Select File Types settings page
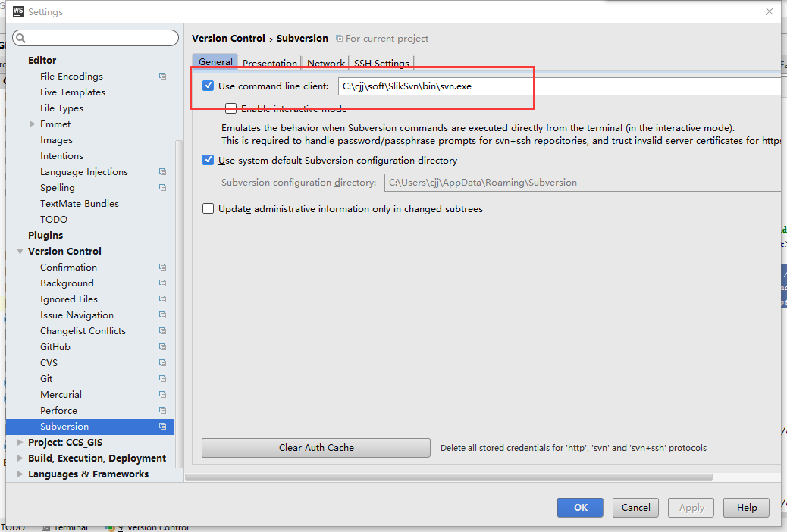The height and width of the screenshot is (532, 787). point(61,108)
